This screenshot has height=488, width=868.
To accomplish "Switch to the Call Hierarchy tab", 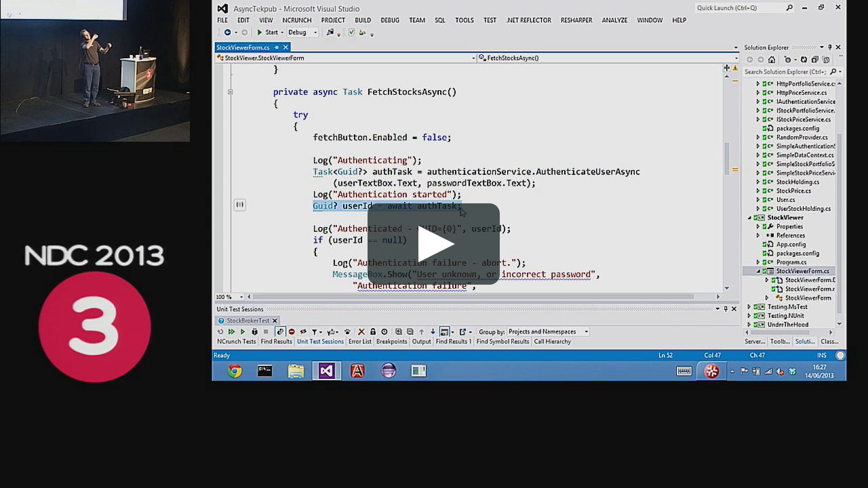I will click(x=553, y=342).
